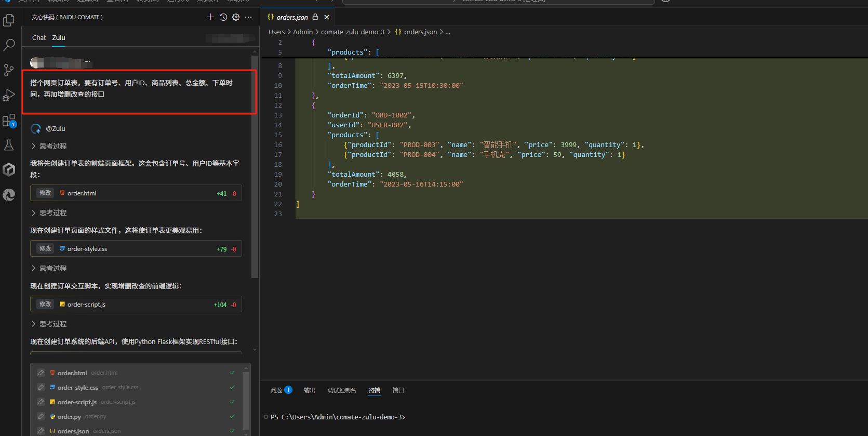Click the green checkmark for order-style.css

232,387
